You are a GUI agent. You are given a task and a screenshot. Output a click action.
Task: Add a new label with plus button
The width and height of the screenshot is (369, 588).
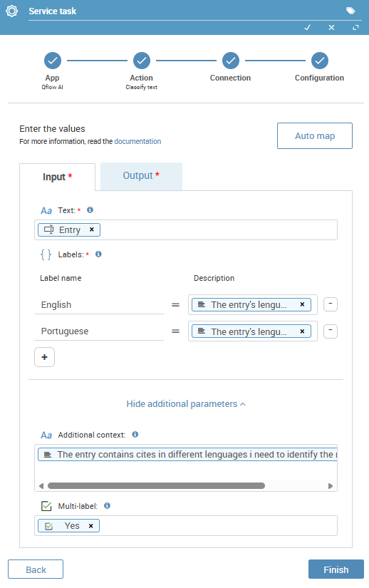(x=45, y=357)
